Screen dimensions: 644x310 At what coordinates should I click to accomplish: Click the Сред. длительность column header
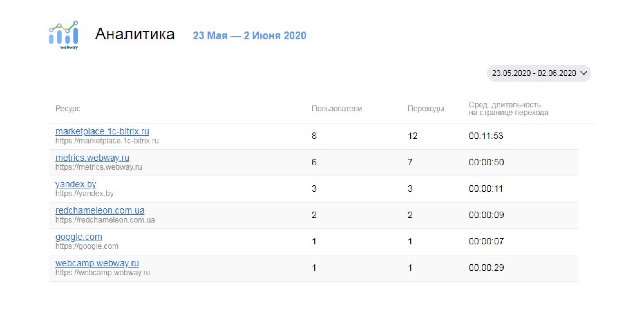508,109
